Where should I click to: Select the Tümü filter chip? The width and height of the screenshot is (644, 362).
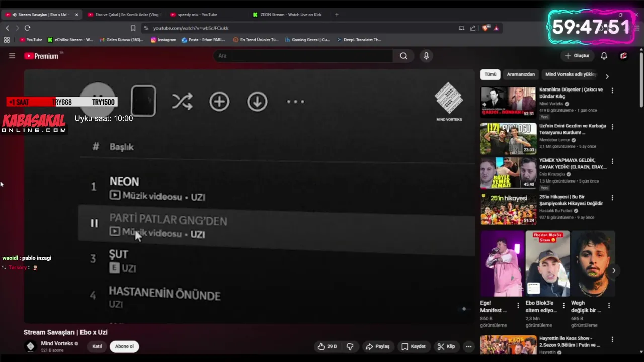pos(490,74)
